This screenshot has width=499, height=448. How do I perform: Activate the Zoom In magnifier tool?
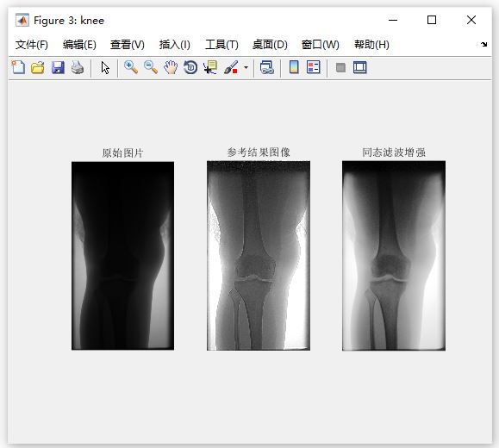coord(131,67)
